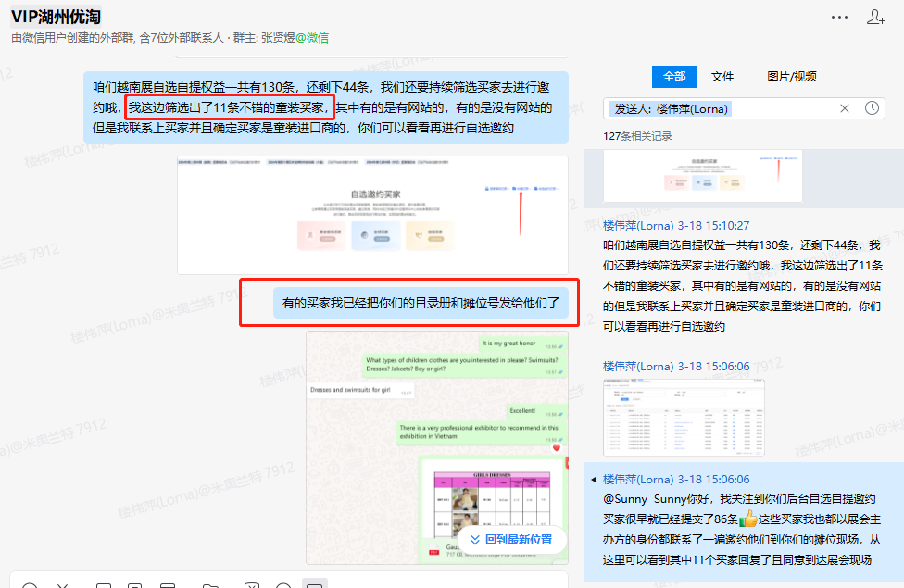Open the date filter clock icon

point(872,108)
